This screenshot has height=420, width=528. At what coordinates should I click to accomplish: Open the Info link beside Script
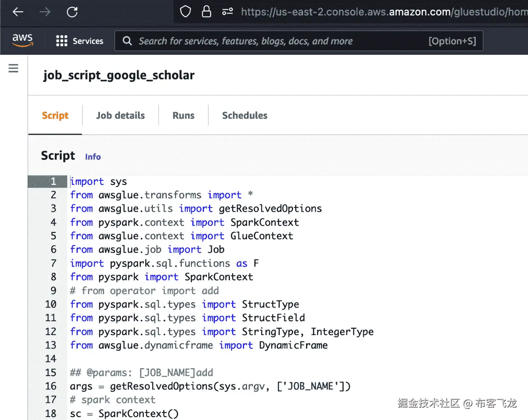coord(92,157)
